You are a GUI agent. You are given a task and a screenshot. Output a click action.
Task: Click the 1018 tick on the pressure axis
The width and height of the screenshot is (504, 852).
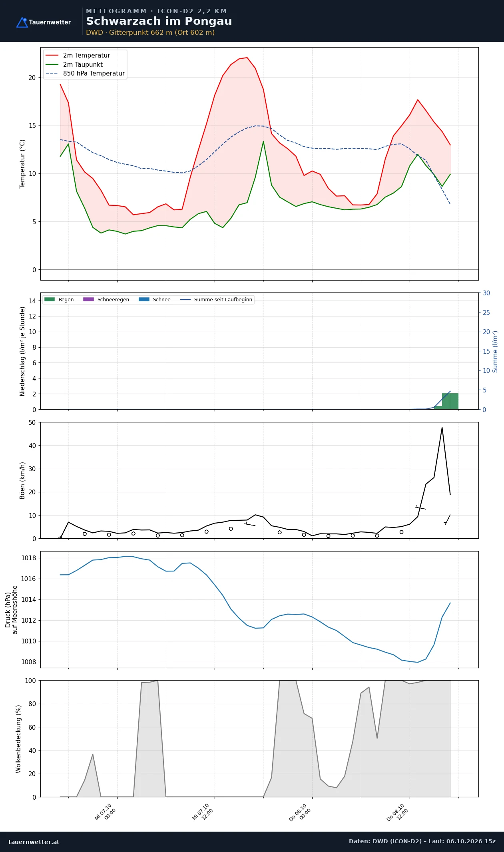(x=28, y=558)
